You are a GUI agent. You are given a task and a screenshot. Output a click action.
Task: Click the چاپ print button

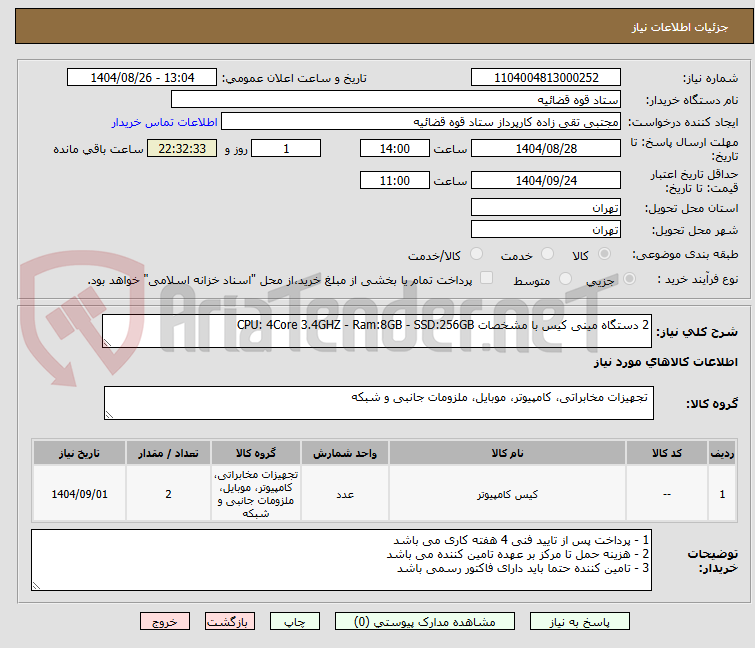[x=295, y=622]
